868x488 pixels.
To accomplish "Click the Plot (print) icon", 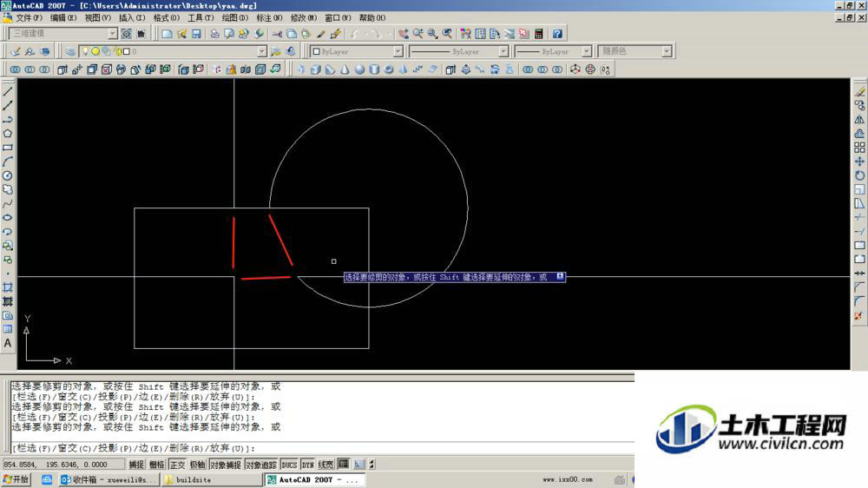I will pos(214,34).
